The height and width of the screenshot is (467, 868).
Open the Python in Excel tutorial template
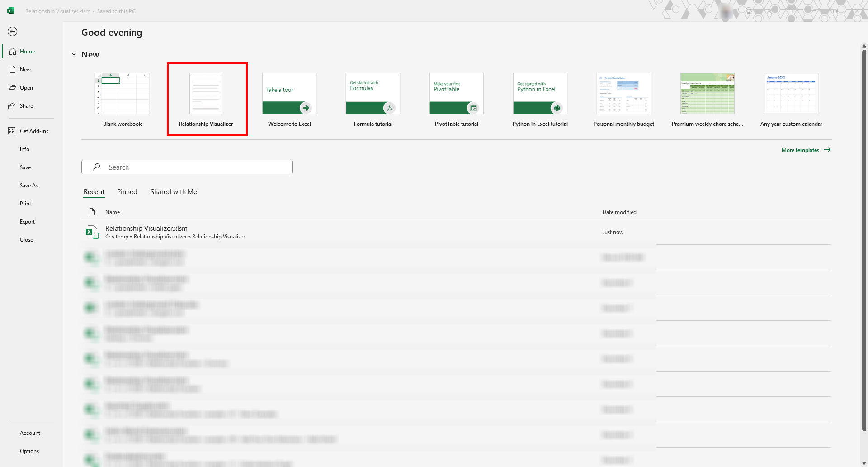click(540, 100)
